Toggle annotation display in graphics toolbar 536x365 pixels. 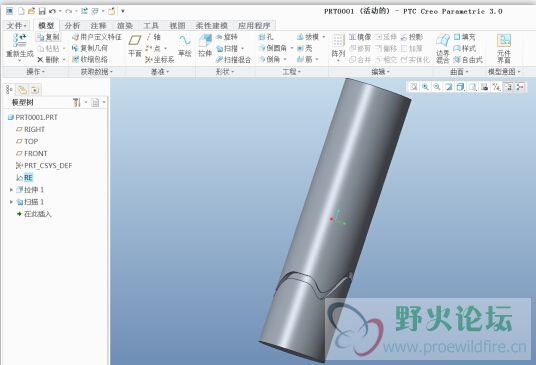coord(508,87)
